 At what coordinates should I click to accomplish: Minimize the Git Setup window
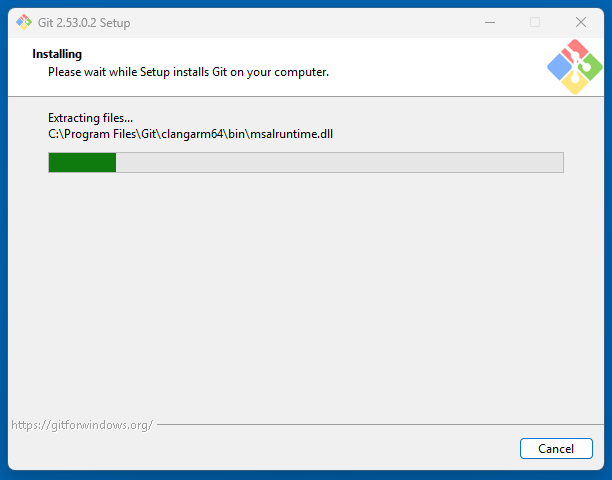(x=489, y=22)
